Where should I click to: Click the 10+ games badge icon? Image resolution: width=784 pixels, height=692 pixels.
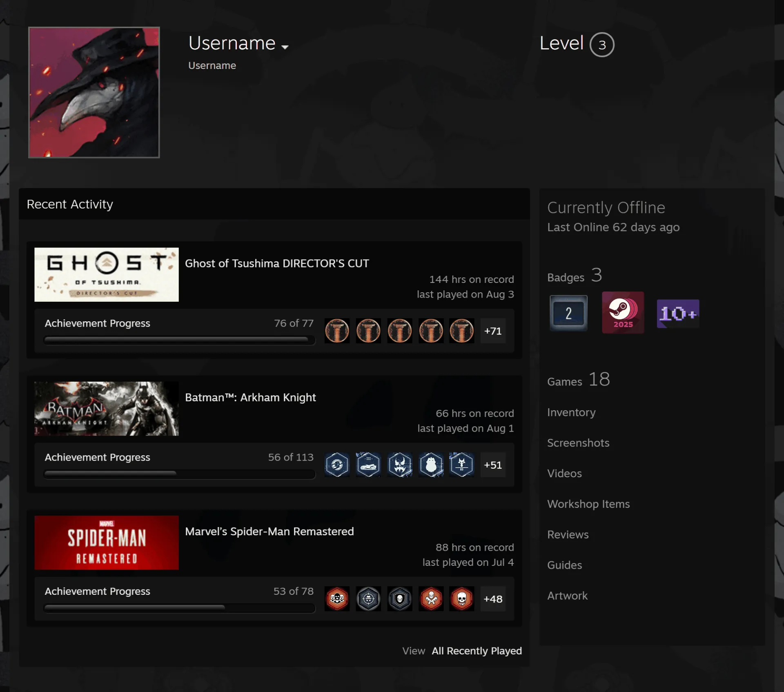click(678, 314)
